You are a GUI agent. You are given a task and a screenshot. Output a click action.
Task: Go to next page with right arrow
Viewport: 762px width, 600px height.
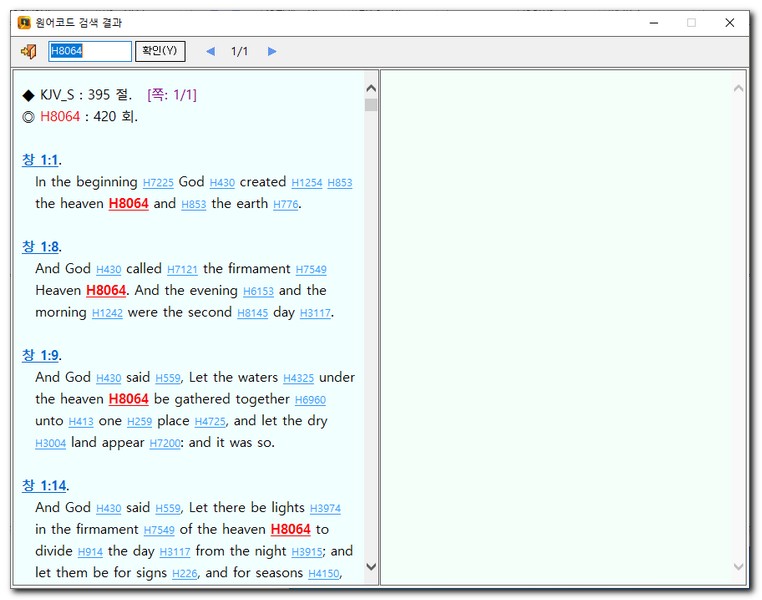point(272,51)
